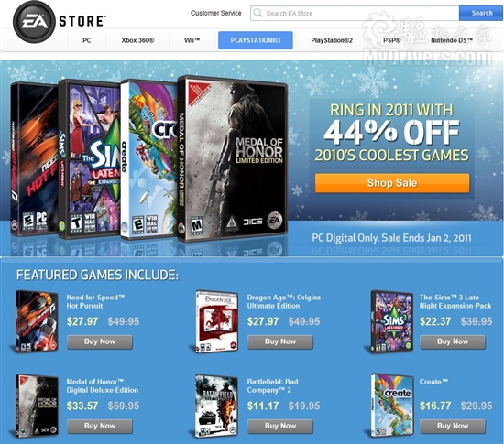The image size is (504, 444).
Task: Click the blue Search button
Action: pyautogui.click(x=481, y=13)
